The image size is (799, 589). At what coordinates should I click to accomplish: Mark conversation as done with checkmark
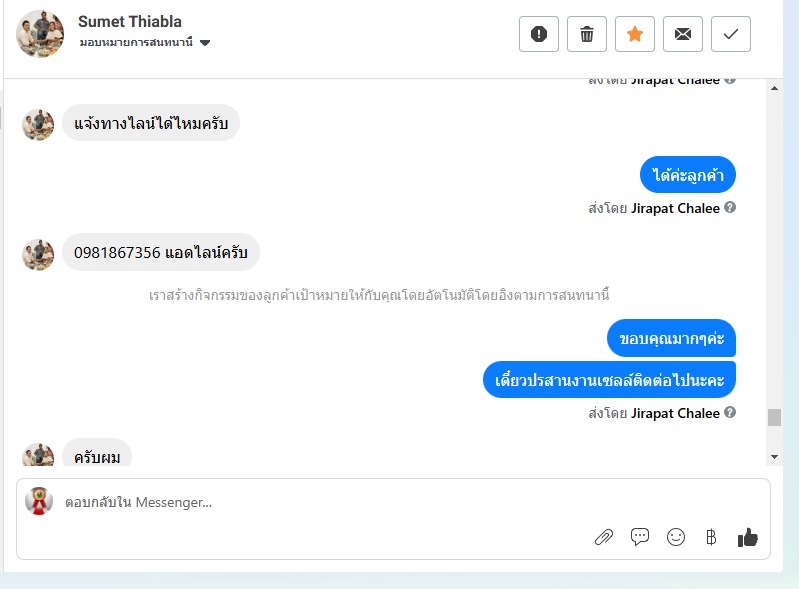pyautogui.click(x=730, y=34)
